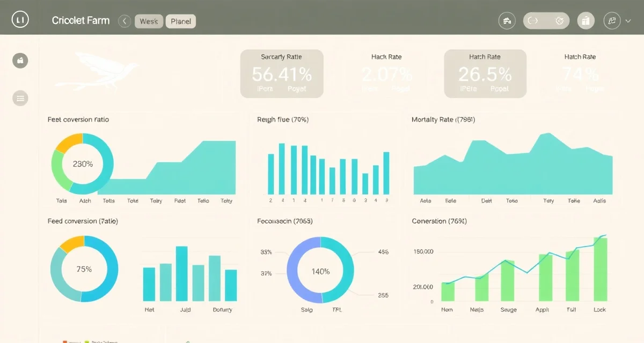The image size is (644, 343).
Task: Toggle the Scarcity Rate 56.41% stat card
Action: [282, 73]
